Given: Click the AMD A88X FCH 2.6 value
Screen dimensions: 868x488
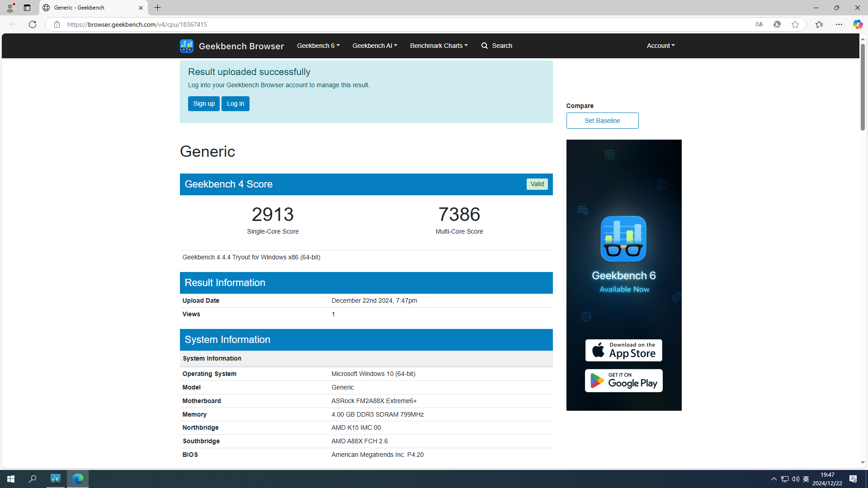Looking at the screenshot, I should point(359,441).
